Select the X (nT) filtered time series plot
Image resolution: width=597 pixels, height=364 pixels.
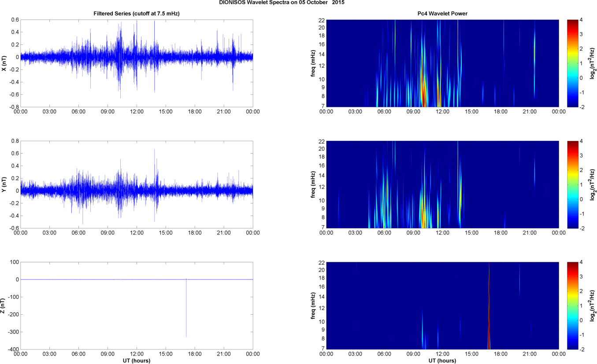(137, 63)
